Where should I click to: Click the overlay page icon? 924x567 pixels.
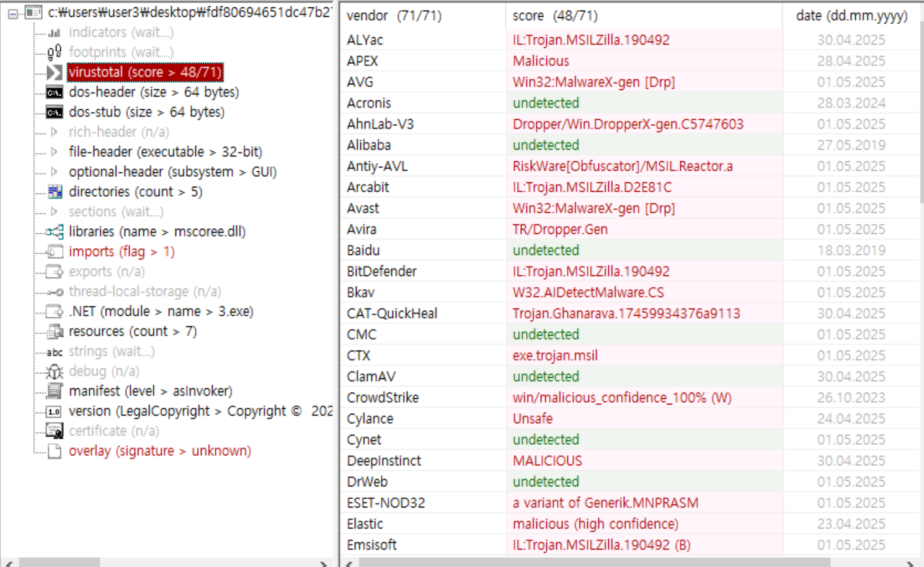pos(55,451)
